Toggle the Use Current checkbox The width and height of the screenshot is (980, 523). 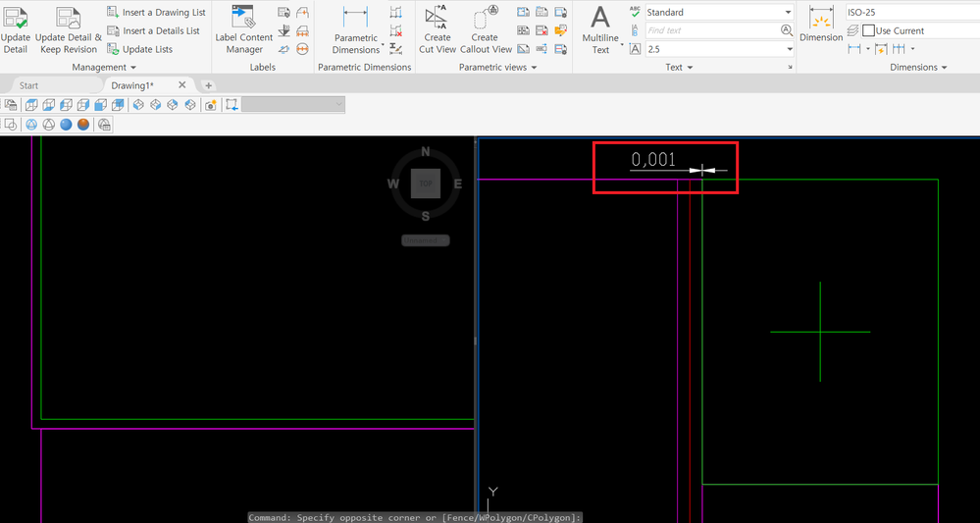869,30
